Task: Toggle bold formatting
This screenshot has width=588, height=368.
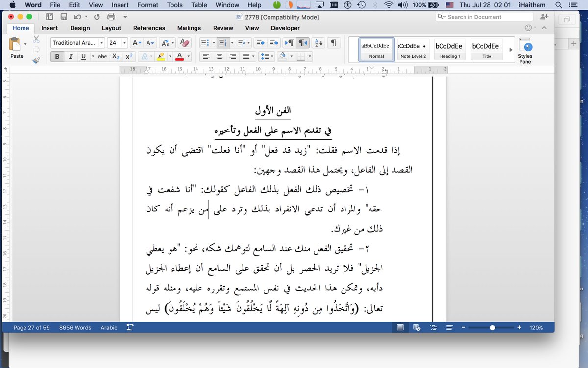Action: (57, 56)
